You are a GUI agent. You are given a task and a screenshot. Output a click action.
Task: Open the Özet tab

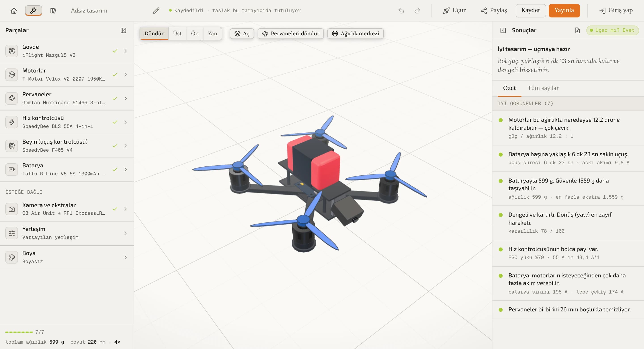[509, 88]
